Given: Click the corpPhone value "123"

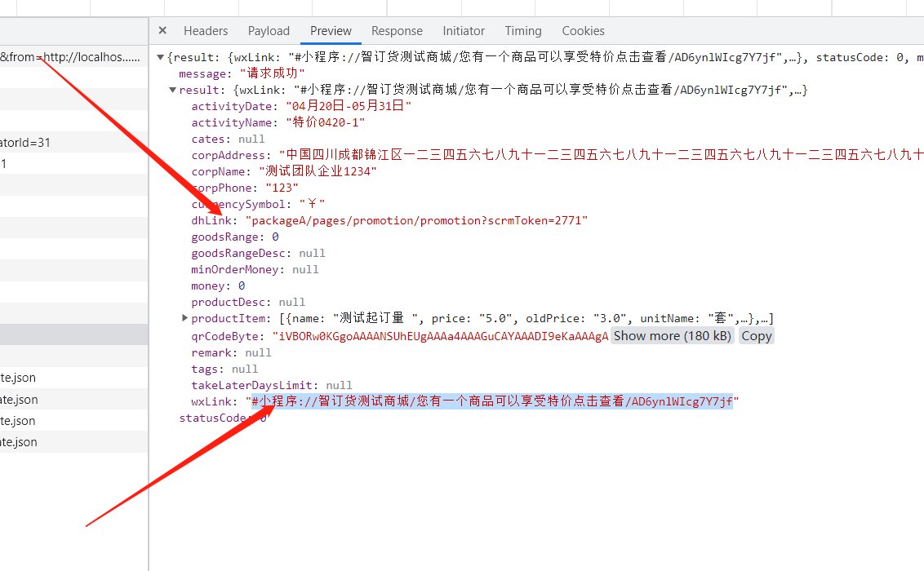Looking at the screenshot, I should pyautogui.click(x=282, y=188).
